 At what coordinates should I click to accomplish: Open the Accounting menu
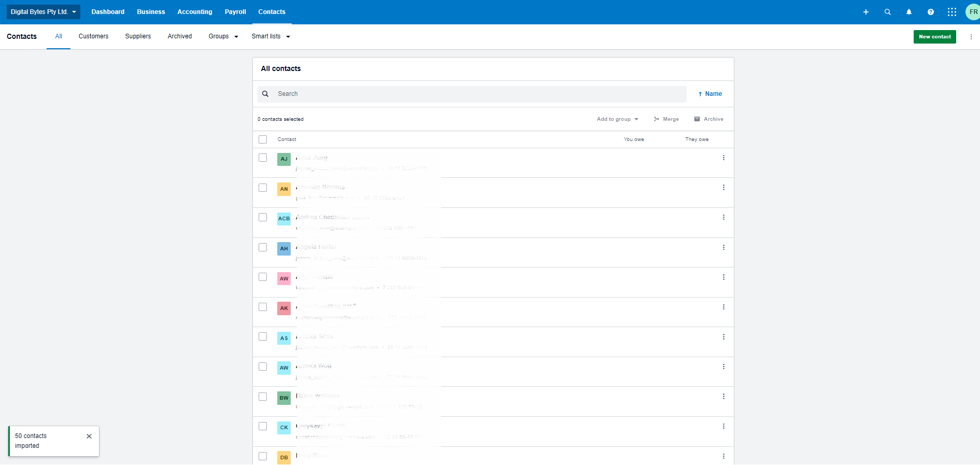tap(195, 12)
